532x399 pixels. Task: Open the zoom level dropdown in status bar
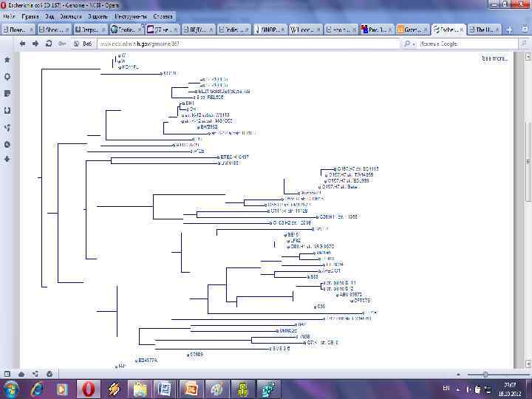[458, 375]
